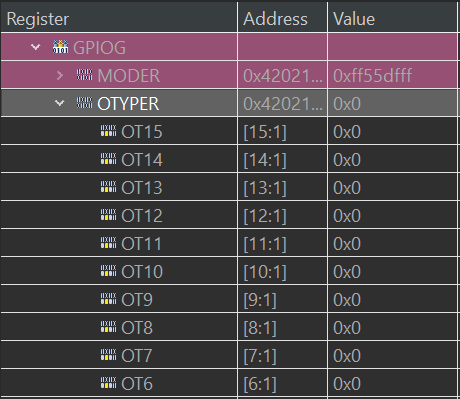Click the OT7 bitfield icon
Screen dimensions: 460x399
(108, 355)
